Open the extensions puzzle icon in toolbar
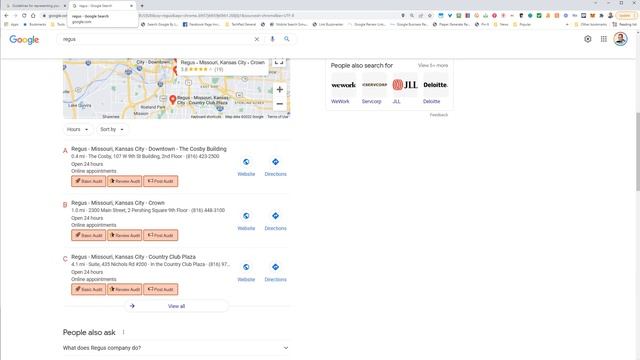This screenshot has width=640, height=360. pyautogui.click(x=601, y=16)
